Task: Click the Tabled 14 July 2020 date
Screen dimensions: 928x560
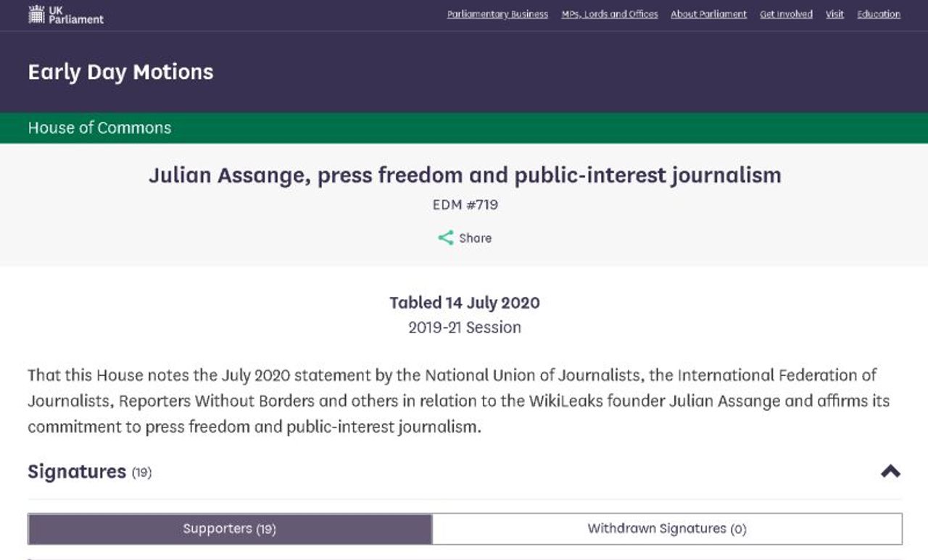Action: coord(465,303)
